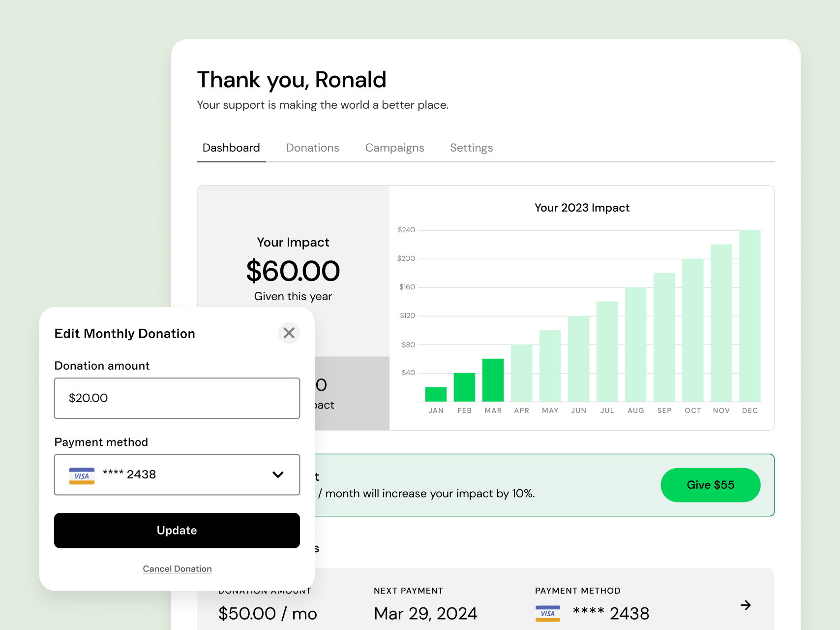Click the MAR bar in impact chart
Image resolution: width=840 pixels, height=630 pixels.
click(x=493, y=380)
